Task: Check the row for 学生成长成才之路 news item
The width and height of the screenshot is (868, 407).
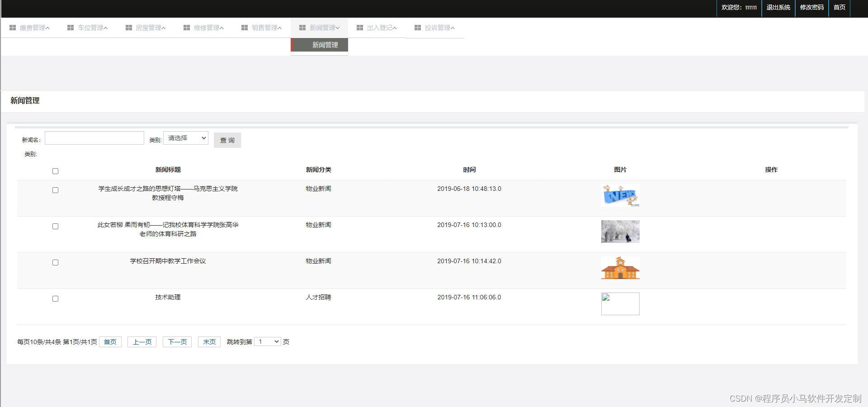Action: [55, 190]
